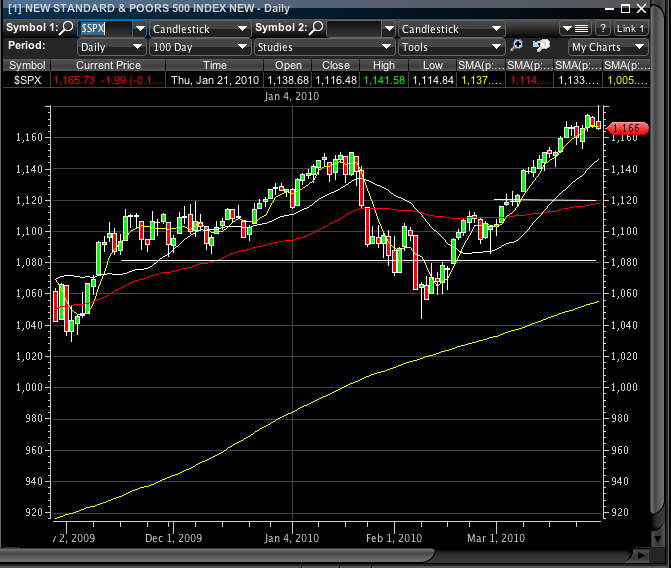Open the help question mark button

(x=603, y=29)
